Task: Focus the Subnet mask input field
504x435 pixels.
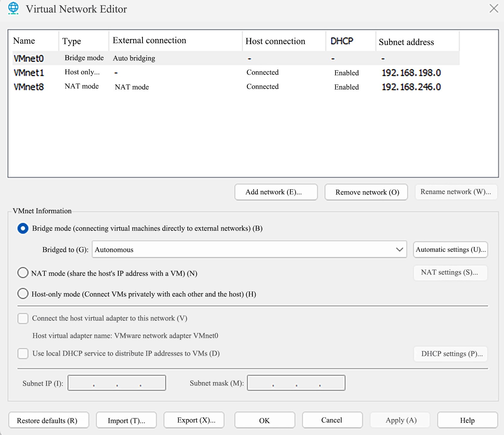Action: pyautogui.click(x=296, y=383)
